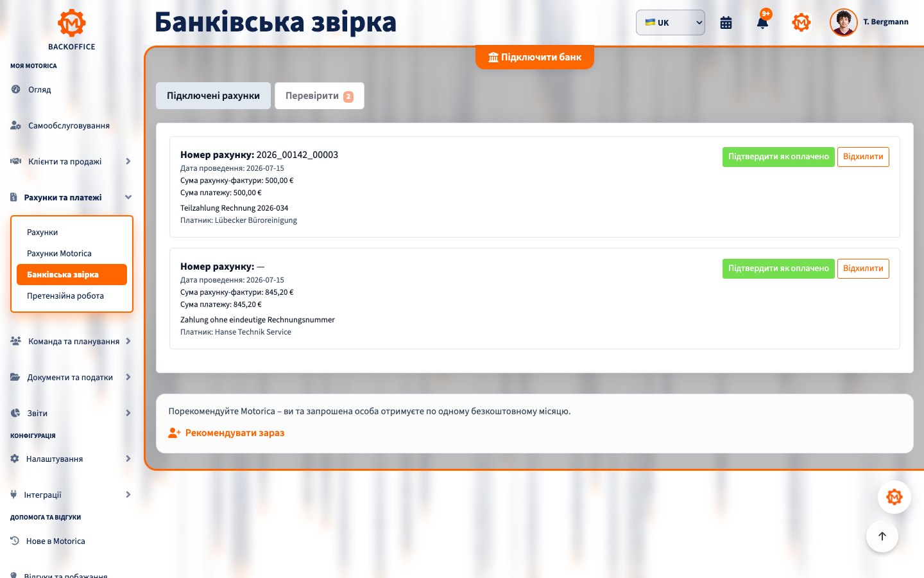This screenshot has height=578, width=924.
Task: Click the Motorica Backoffice logo
Action: tap(71, 30)
